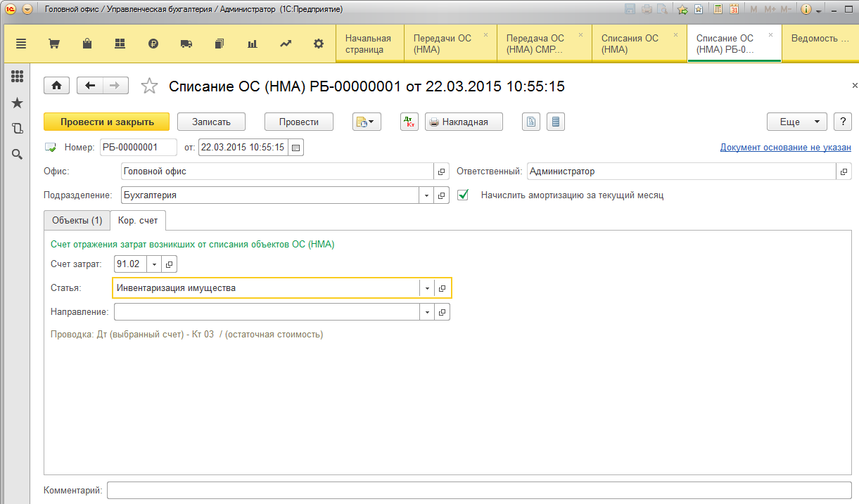859x504 pixels.
Task: Open the warehouse blocks section icon
Action: 120,44
